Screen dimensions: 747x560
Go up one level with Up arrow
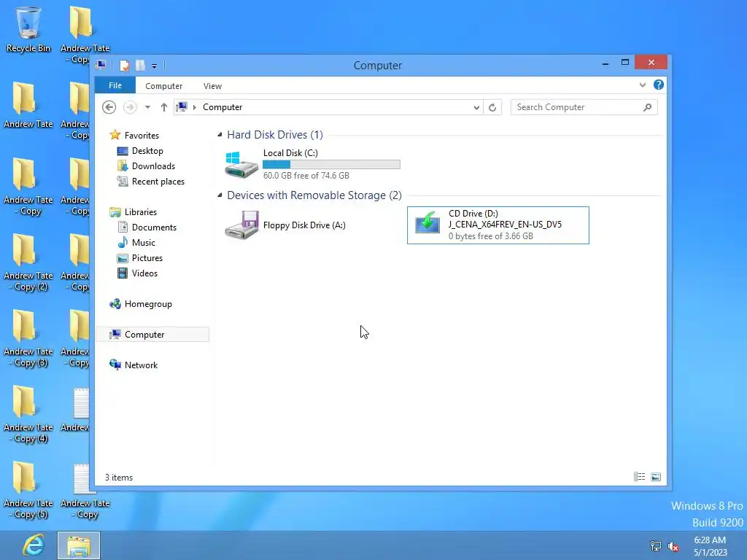164,107
